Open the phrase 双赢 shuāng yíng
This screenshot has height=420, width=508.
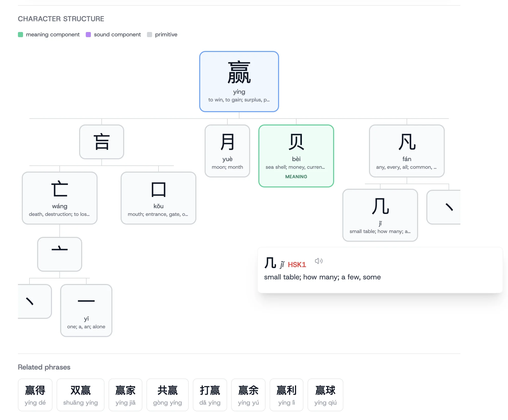(80, 395)
